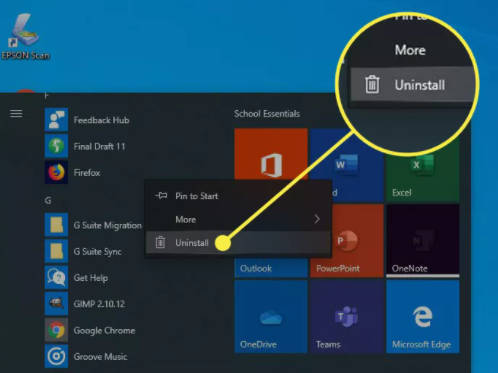Select Uninstall in the context menu
This screenshot has height=373, width=498.
point(238,243)
